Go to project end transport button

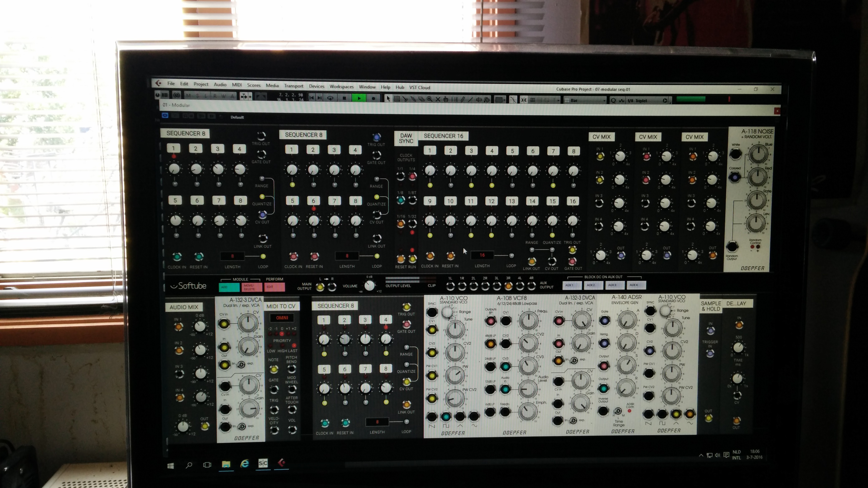319,98
